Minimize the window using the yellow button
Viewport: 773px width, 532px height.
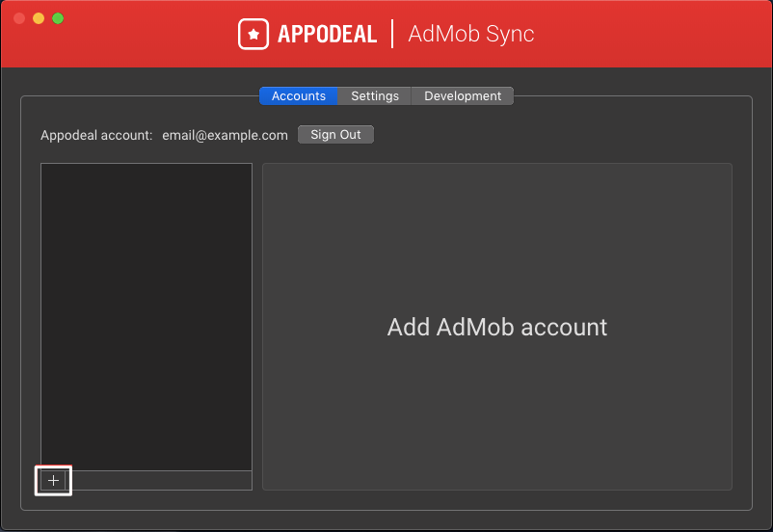coord(39,18)
